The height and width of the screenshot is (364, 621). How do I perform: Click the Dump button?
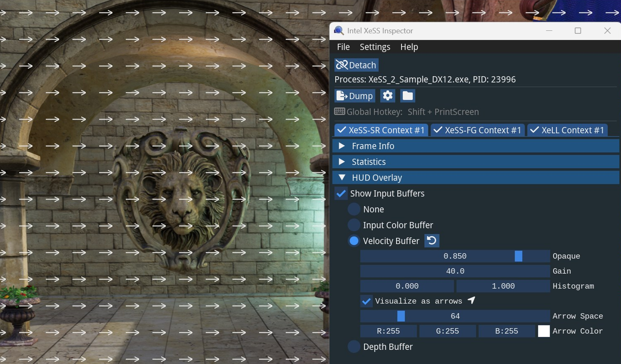point(355,96)
